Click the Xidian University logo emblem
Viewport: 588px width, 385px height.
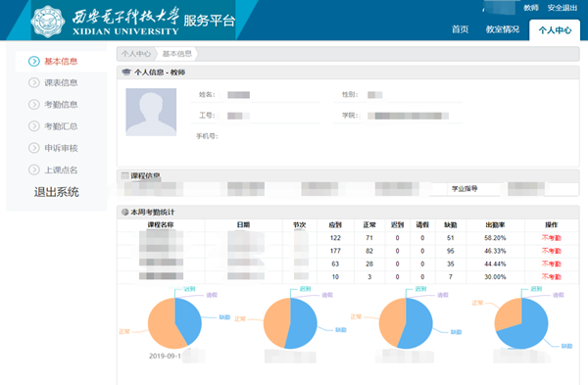click(48, 22)
